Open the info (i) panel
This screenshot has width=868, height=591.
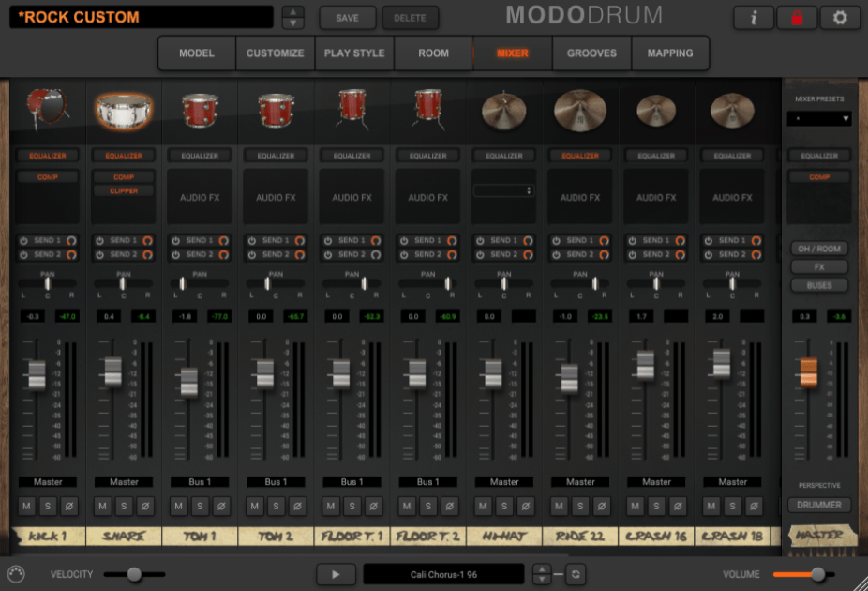pyautogui.click(x=754, y=18)
